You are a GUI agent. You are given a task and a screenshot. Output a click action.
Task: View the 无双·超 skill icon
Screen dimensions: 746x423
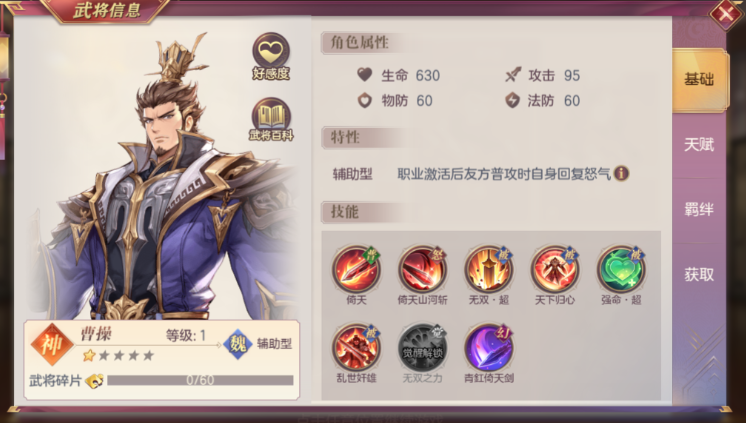pyautogui.click(x=489, y=269)
